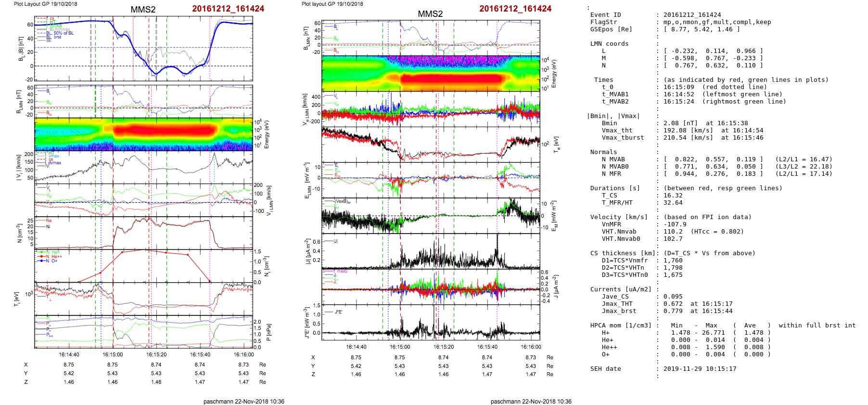The height and width of the screenshot is (405, 868).
Task: Click the GSEpos [Re] coordinate values
Action: tap(702, 29)
